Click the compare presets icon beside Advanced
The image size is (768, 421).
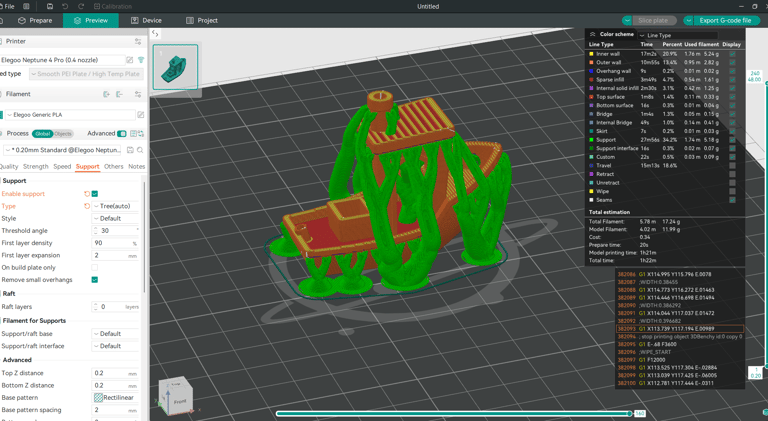141,133
